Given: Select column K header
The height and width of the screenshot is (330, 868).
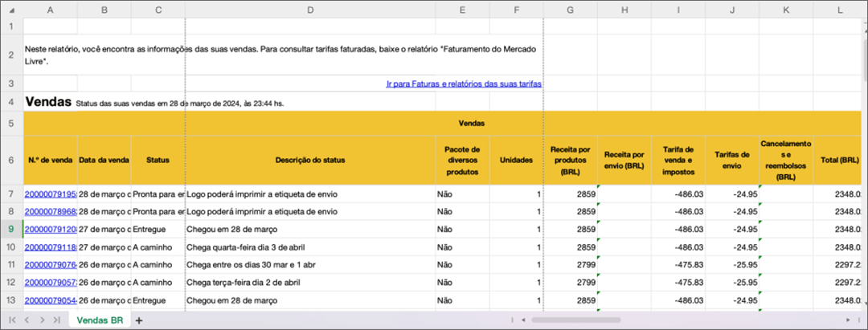Looking at the screenshot, I should point(786,10).
